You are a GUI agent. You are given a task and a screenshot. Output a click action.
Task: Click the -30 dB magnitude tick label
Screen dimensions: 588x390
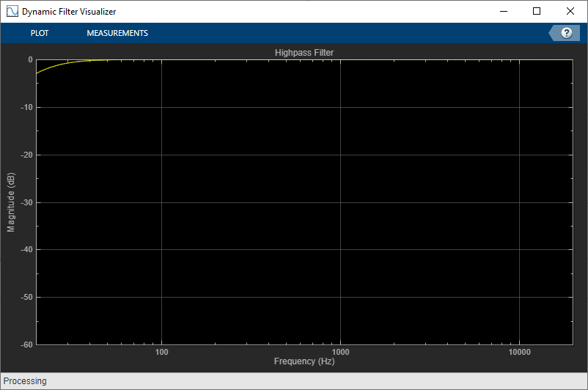[26, 202]
